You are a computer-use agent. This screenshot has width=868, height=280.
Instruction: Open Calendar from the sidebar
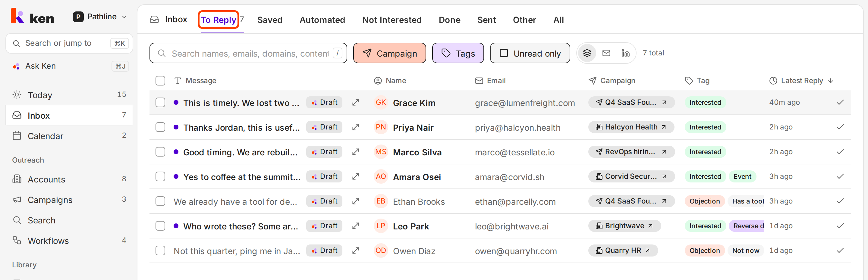coord(69,136)
